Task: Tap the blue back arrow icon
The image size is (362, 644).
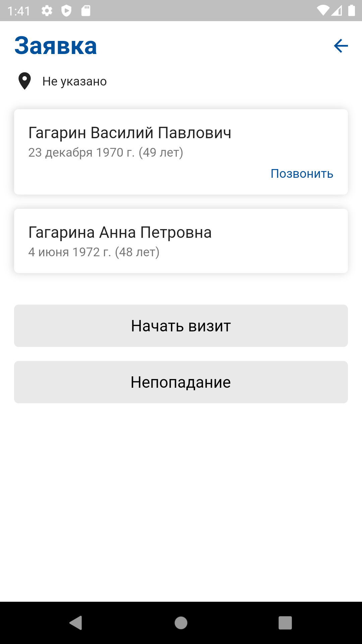Action: (x=341, y=46)
